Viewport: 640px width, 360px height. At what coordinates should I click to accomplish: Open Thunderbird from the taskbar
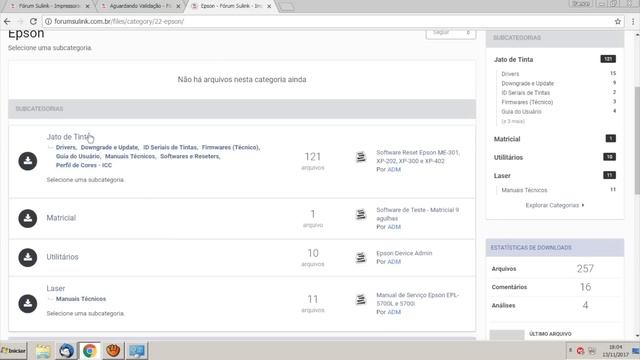tap(67, 351)
